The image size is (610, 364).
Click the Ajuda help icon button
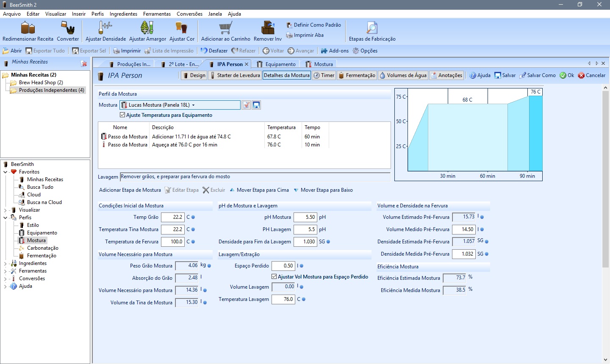(480, 75)
